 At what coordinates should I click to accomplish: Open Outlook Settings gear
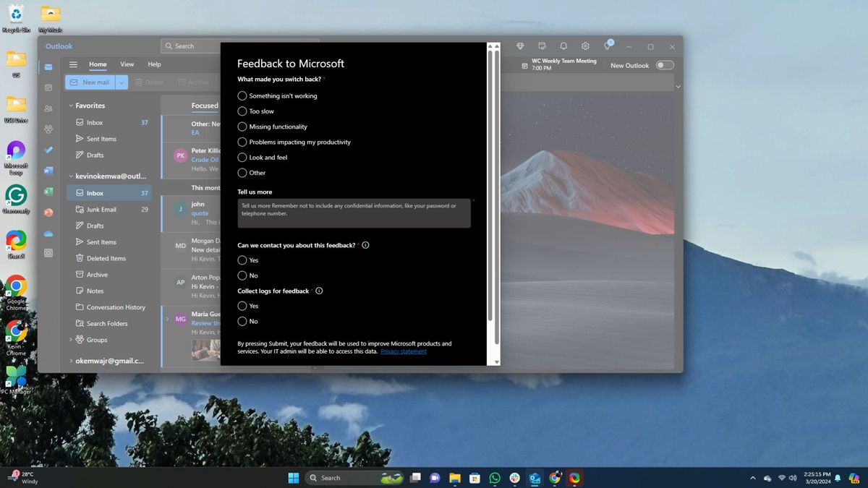(x=585, y=46)
